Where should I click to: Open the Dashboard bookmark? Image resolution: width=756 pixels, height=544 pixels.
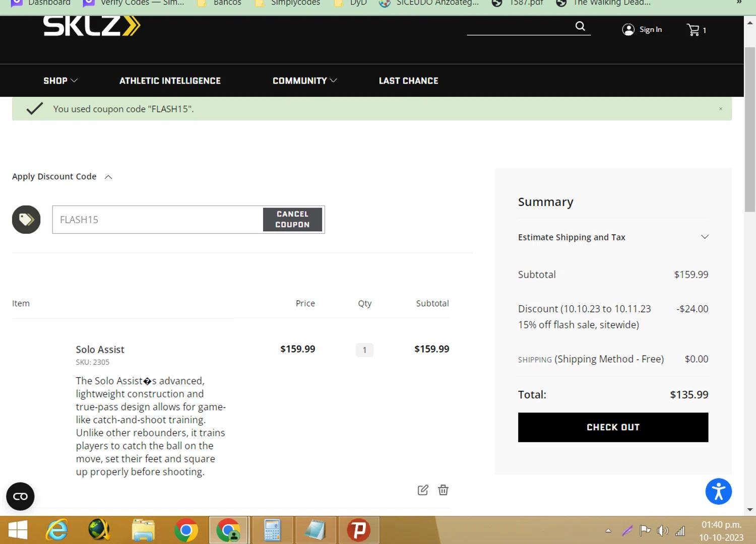41,3
